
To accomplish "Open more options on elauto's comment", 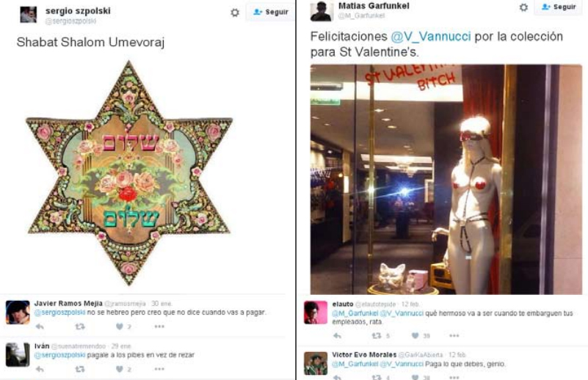I will pos(454,336).
